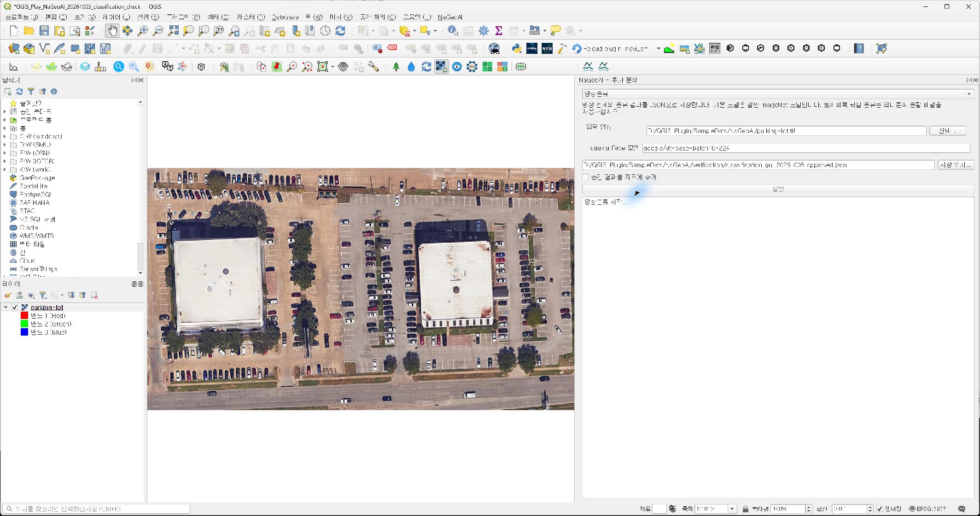Toggle visibility of parking-lot layer
Screen dimensions: 980x516
click(x=15, y=307)
